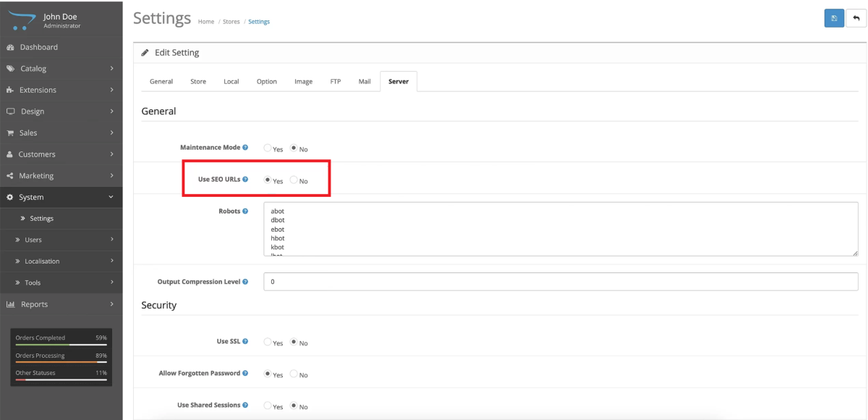Image resolution: width=868 pixels, height=420 pixels.
Task: Click the Robots textarea resize handle
Action: [855, 253]
